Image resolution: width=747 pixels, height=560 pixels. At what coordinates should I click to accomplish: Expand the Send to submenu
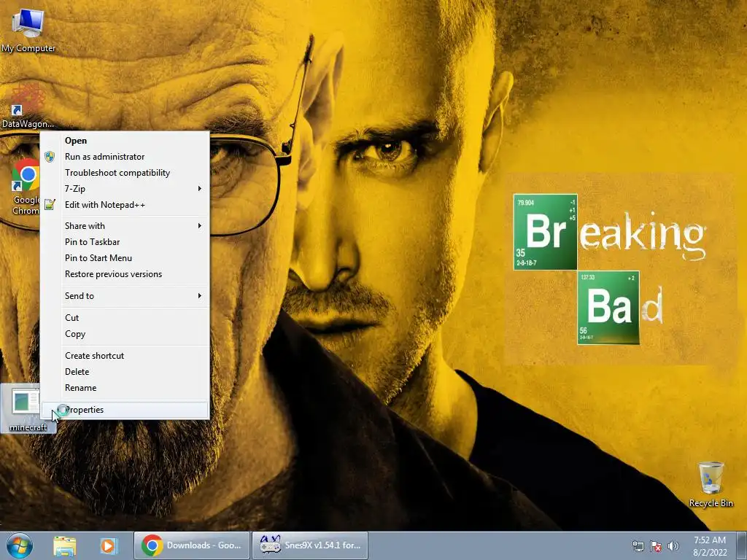click(125, 296)
